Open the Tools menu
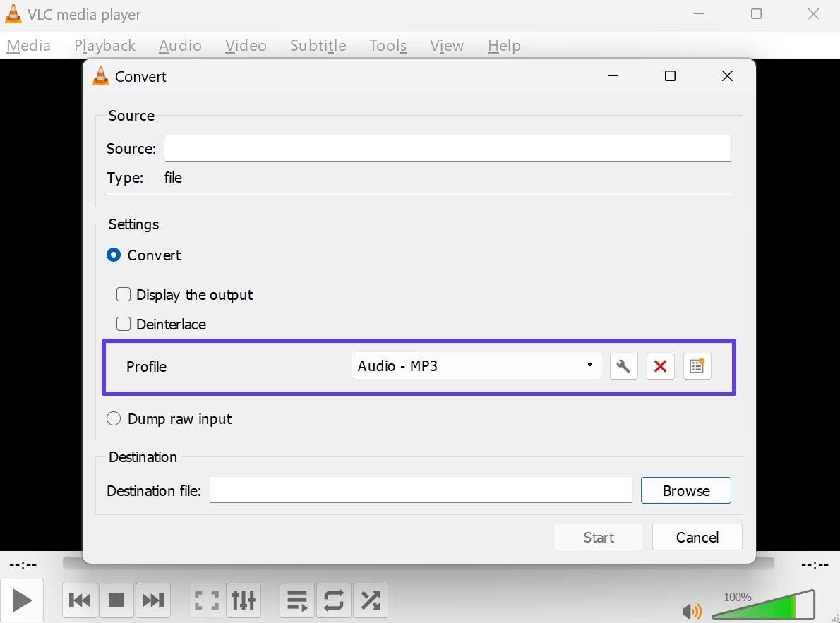This screenshot has width=840, height=623. coord(388,46)
